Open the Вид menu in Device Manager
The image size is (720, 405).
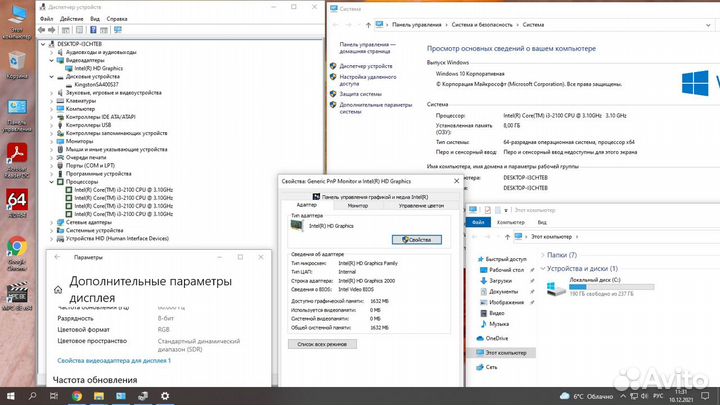[x=95, y=19]
